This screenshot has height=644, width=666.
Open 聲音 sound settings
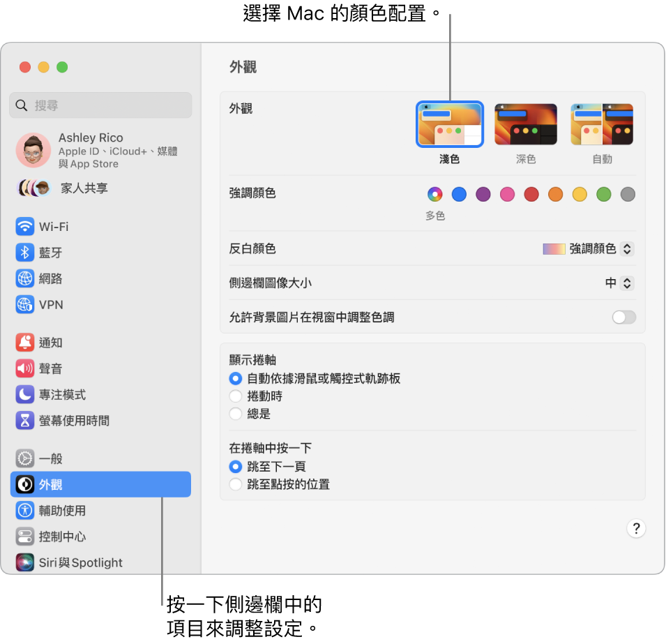pos(47,368)
